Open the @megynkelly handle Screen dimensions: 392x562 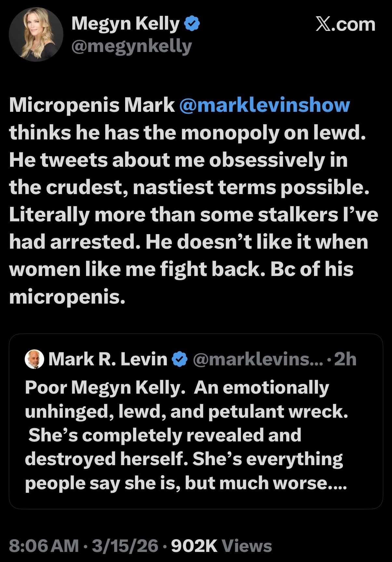(132, 46)
